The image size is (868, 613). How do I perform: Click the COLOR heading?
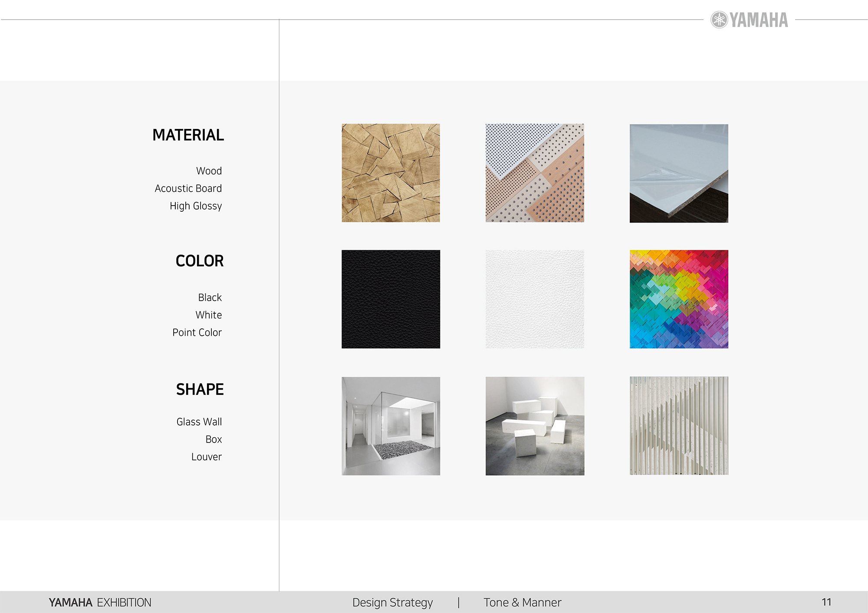(200, 261)
